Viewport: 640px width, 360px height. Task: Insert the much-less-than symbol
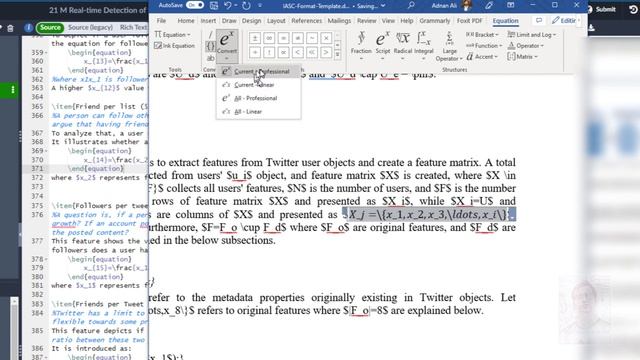coord(312,52)
